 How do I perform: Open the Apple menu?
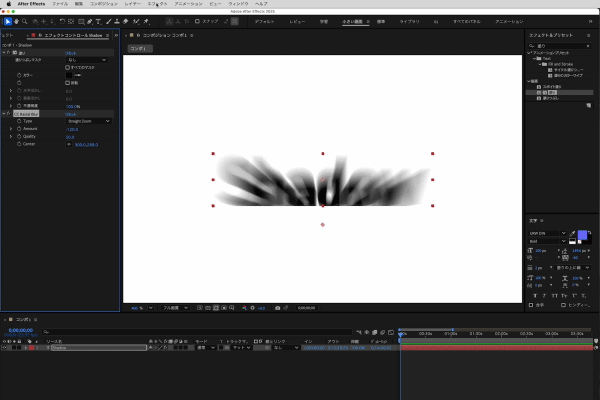tap(8, 4)
